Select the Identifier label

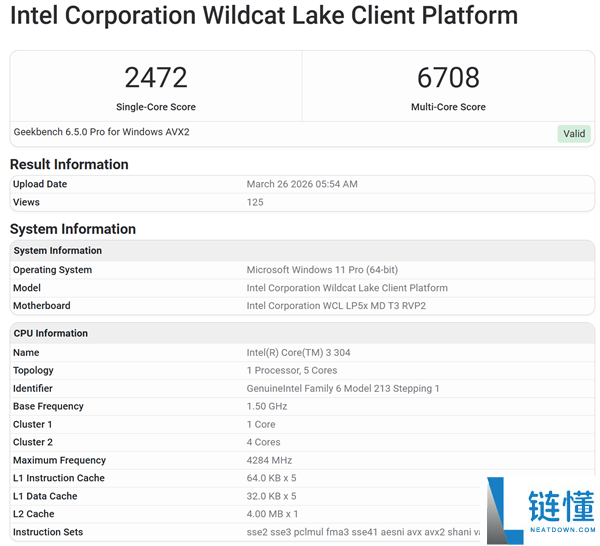point(33,388)
